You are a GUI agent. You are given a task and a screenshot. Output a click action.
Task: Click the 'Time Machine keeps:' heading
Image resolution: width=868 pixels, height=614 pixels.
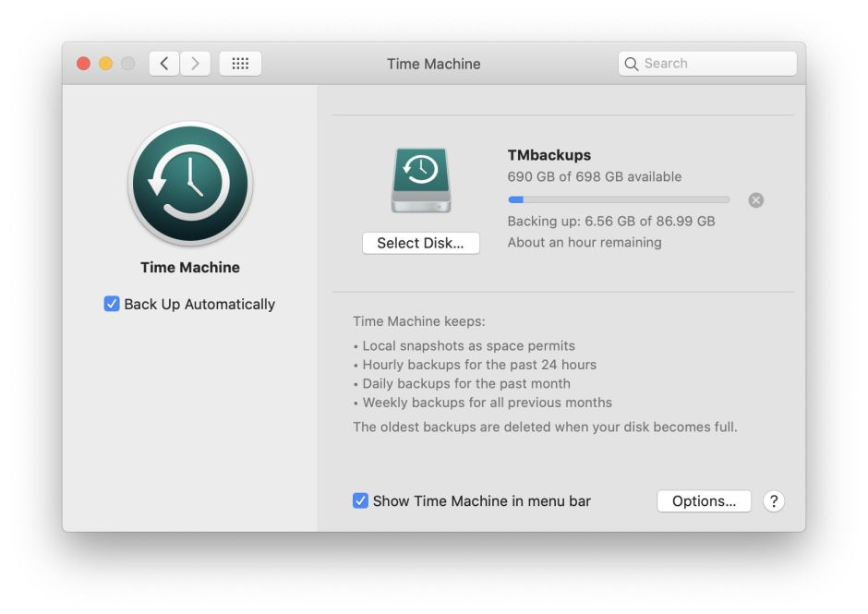pos(419,321)
